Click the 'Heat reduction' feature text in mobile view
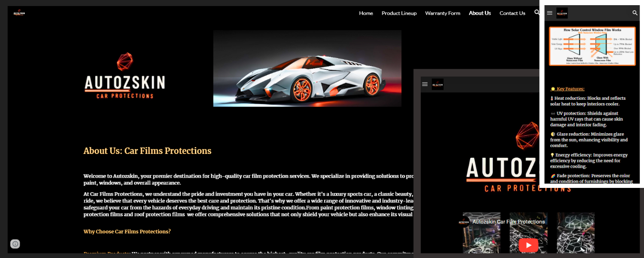Viewport: 644px width, 258px height. 588,101
